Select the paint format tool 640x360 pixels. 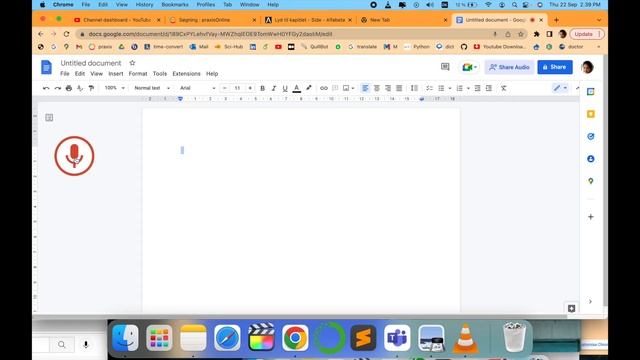click(x=91, y=88)
